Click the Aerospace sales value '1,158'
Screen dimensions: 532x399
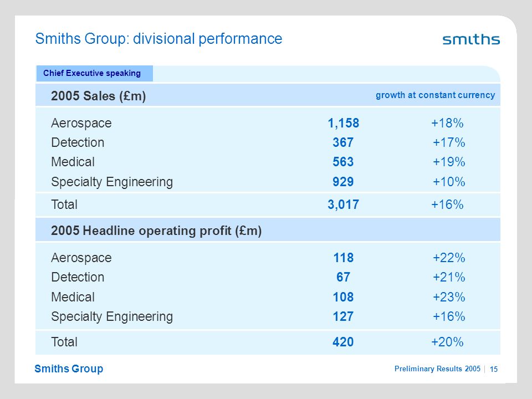click(344, 123)
